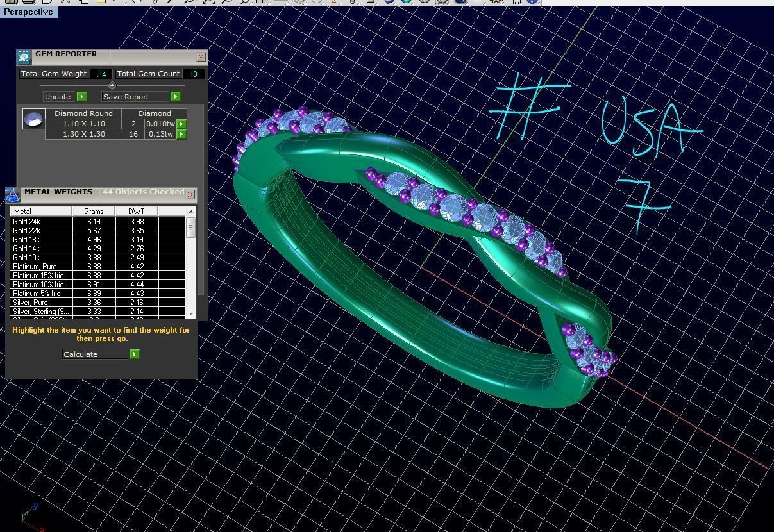Select the Gold 14k row
Image resolution: width=774 pixels, height=532 pixels.
pos(97,249)
